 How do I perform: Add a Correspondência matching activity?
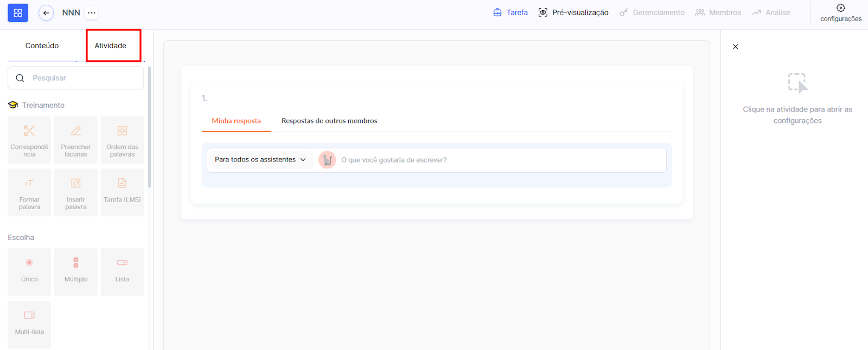[x=29, y=140]
